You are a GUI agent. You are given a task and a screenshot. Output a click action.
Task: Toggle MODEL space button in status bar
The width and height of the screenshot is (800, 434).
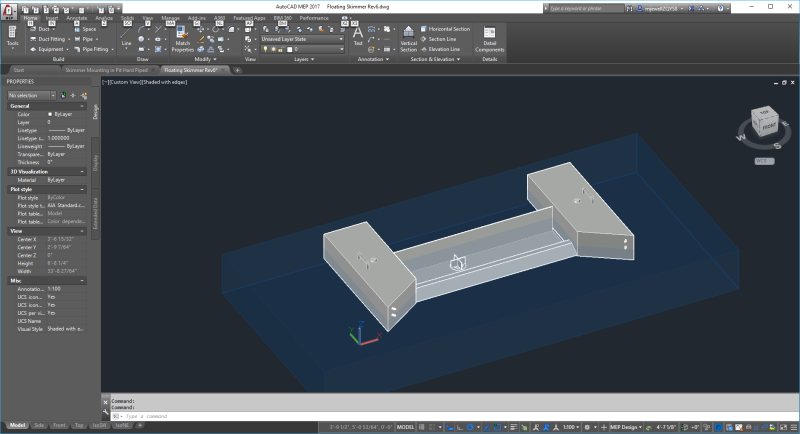406,427
